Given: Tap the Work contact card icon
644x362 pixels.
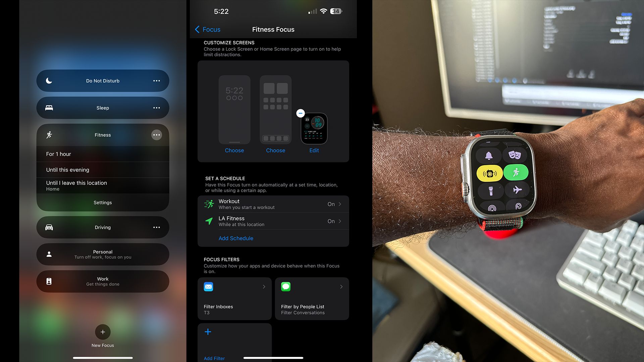Looking at the screenshot, I should [49, 281].
